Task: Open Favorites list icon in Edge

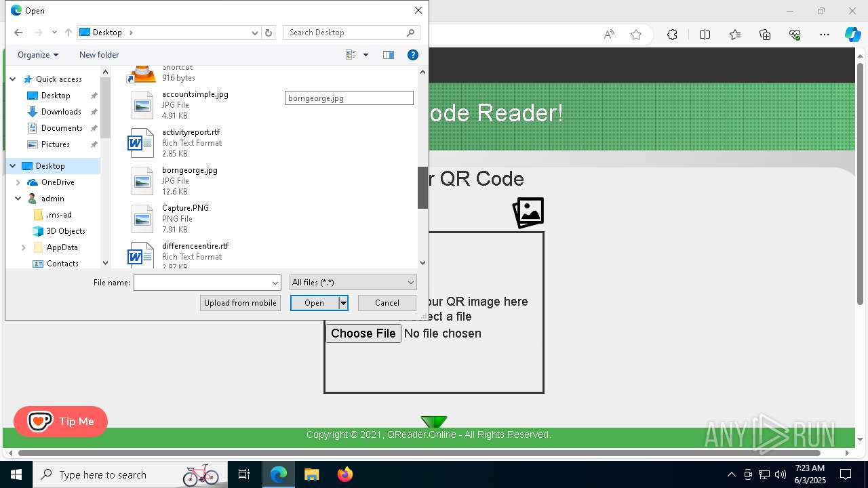Action: pyautogui.click(x=735, y=35)
